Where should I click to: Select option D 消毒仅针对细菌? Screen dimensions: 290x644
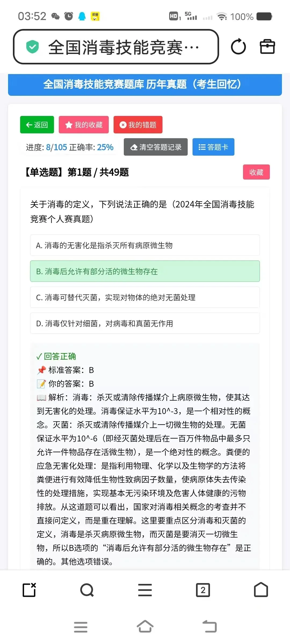pos(145,323)
